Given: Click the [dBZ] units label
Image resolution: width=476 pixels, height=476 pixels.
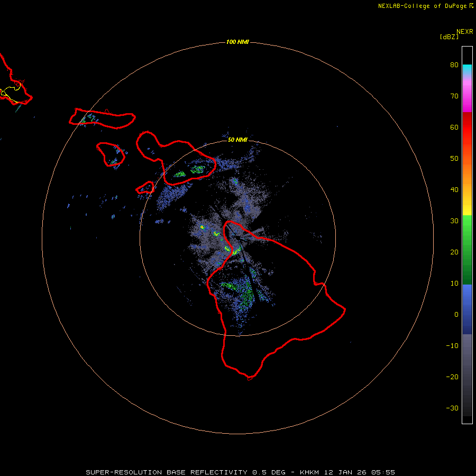Looking at the screenshot, I should pos(449,36).
